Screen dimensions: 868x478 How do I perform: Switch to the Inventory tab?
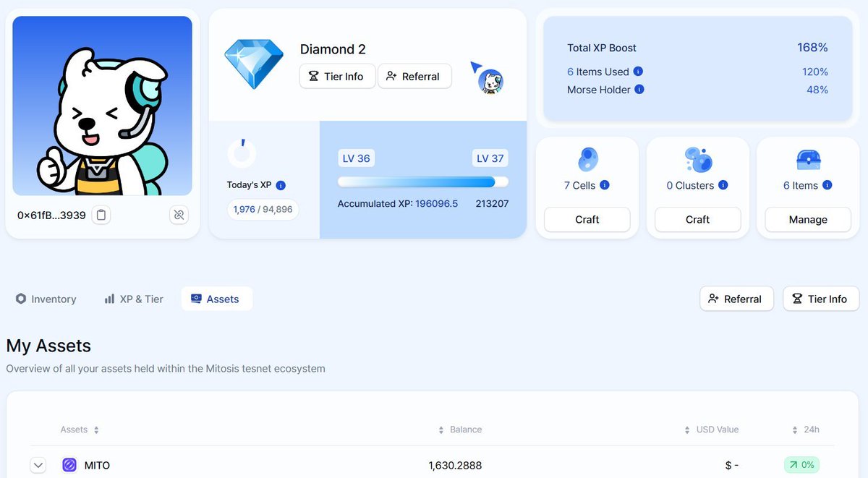coord(46,299)
